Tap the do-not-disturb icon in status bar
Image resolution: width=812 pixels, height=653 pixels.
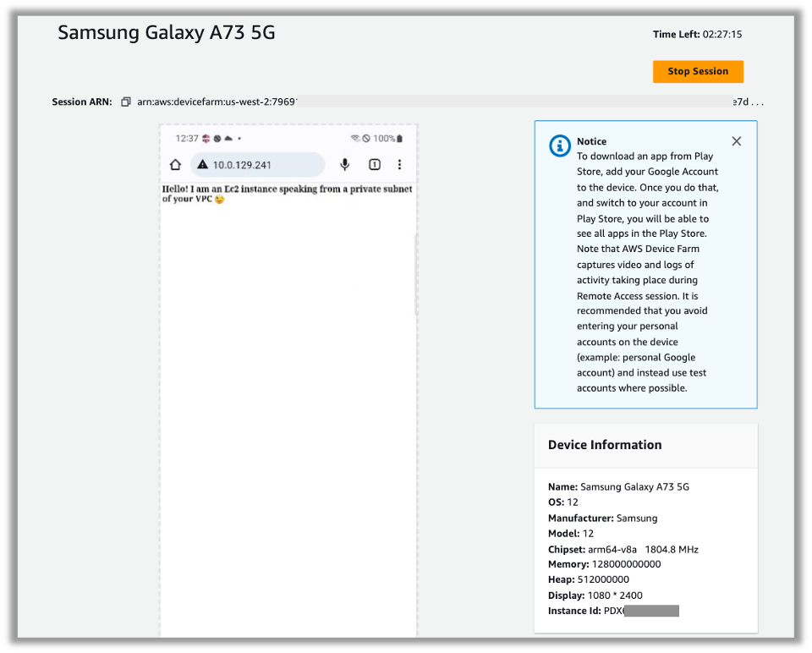click(367, 138)
